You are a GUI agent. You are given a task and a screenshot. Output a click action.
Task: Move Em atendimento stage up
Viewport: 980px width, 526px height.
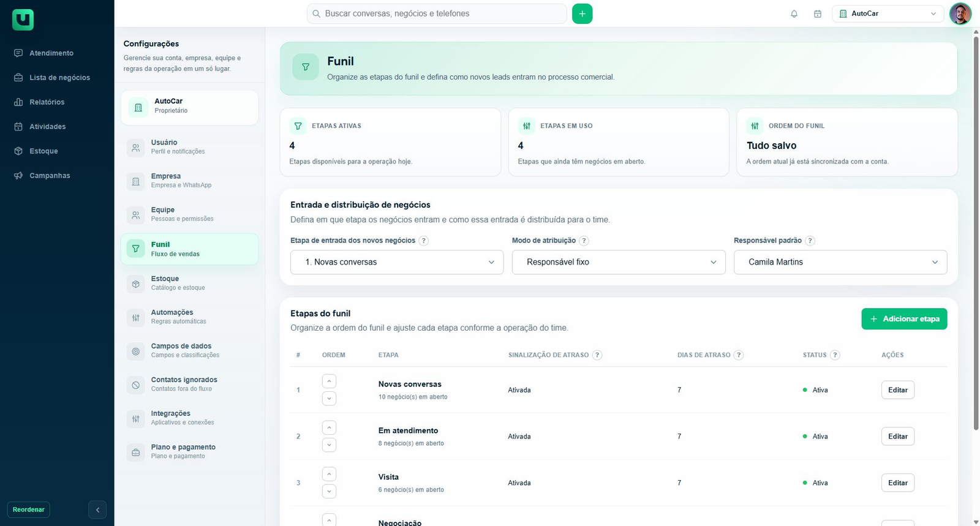[x=329, y=427]
